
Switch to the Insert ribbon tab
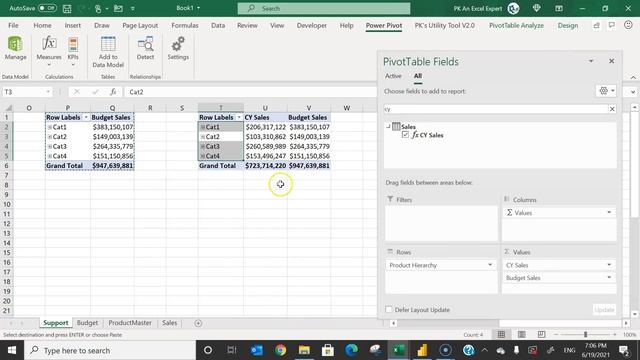[73, 25]
